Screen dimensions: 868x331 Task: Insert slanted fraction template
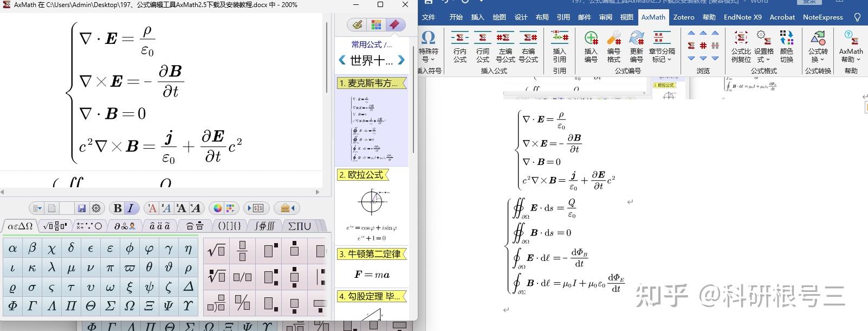[242, 303]
